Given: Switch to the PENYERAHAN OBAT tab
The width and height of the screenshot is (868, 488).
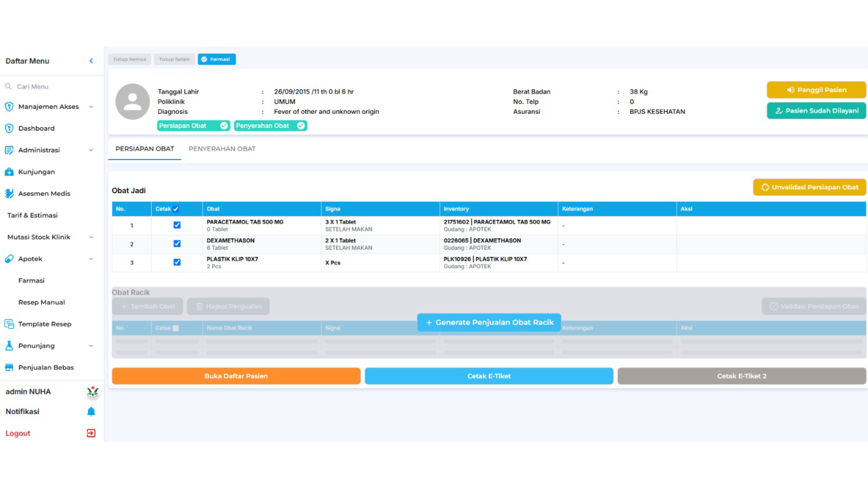Looking at the screenshot, I should pos(222,149).
